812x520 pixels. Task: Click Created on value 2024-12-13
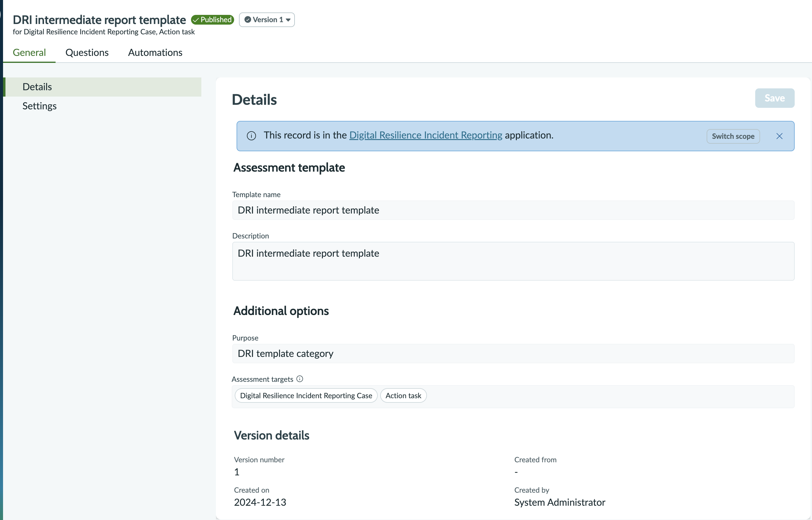pos(260,502)
